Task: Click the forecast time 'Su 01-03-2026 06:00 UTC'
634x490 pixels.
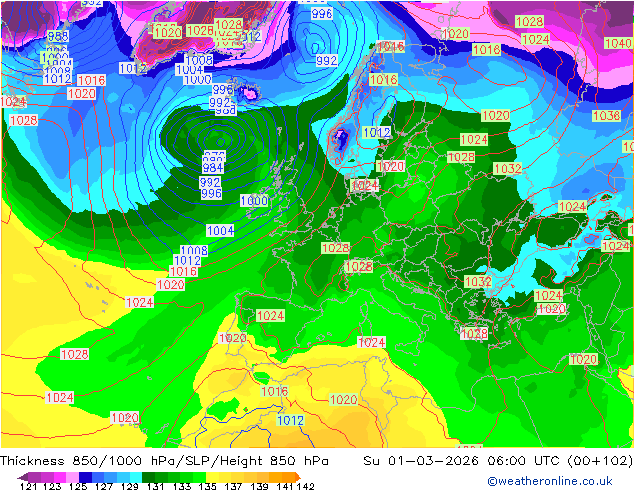Action: point(461,461)
